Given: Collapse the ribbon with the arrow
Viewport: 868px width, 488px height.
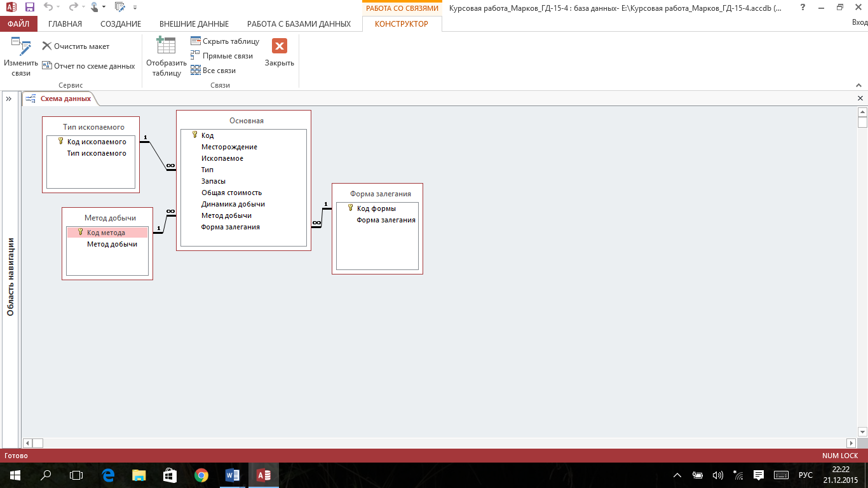Looking at the screenshot, I should [859, 85].
